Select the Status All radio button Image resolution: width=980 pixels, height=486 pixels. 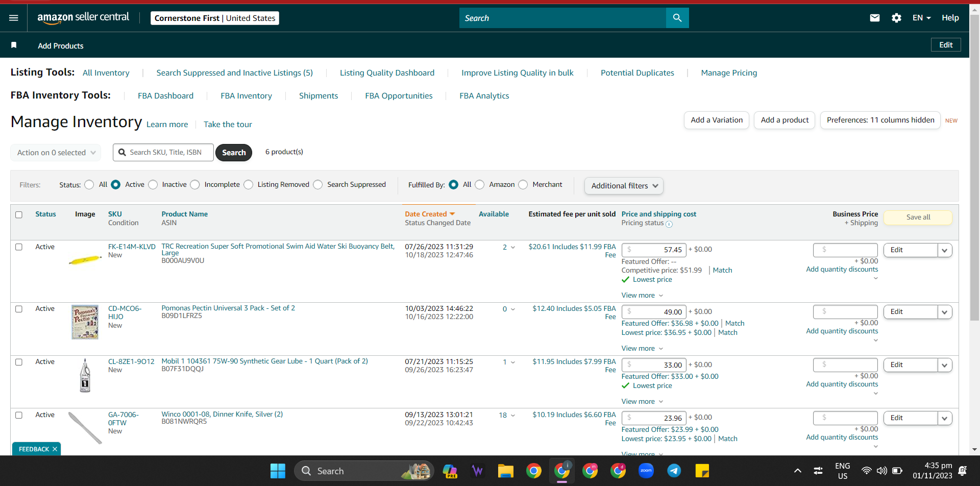(89, 185)
